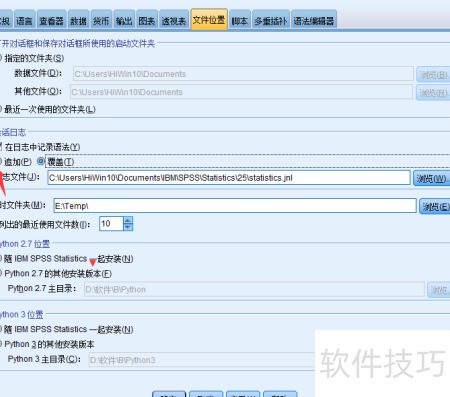
Task: Select Python 2.7 的其他安装版本(F) option
Action: (56, 274)
